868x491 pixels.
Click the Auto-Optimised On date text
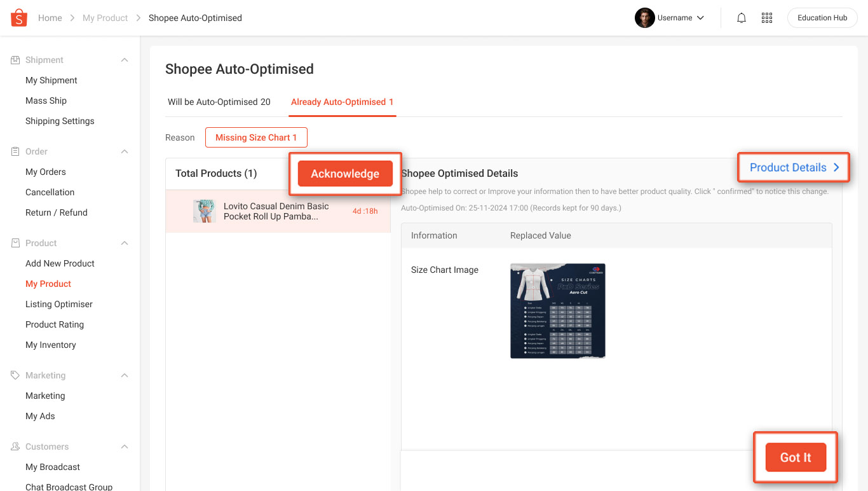(511, 208)
